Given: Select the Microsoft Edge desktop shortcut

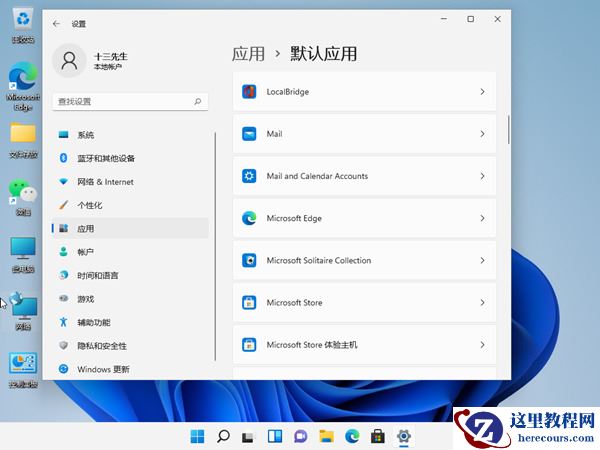Looking at the screenshot, I should click(23, 86).
